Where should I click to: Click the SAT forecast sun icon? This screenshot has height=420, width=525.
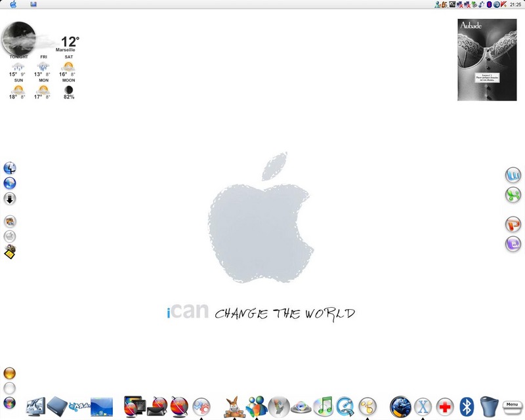pyautogui.click(x=68, y=66)
